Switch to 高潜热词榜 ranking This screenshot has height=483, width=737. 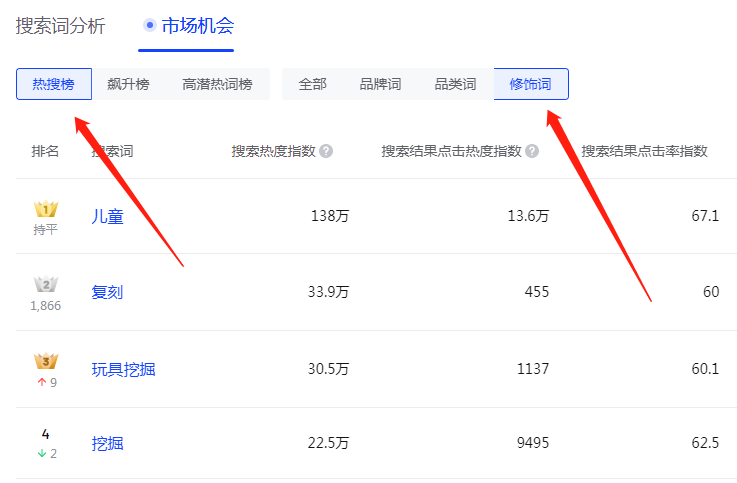(x=217, y=84)
